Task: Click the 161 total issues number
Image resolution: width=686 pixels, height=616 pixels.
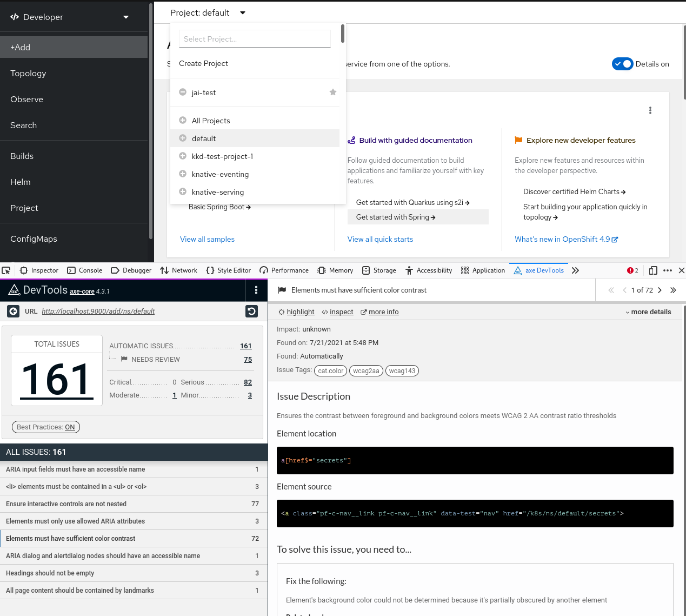Action: 56,380
